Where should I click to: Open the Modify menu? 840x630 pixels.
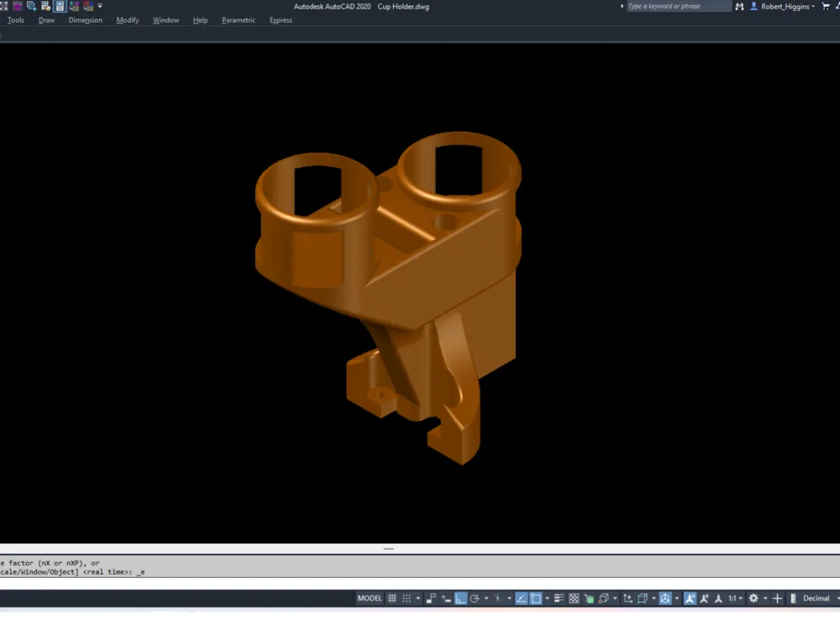[128, 20]
